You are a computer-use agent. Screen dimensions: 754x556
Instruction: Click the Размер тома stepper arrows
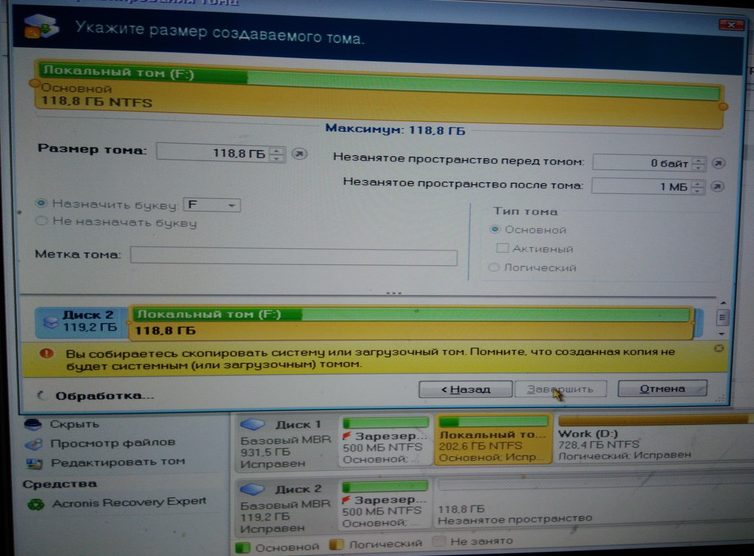pos(276,154)
